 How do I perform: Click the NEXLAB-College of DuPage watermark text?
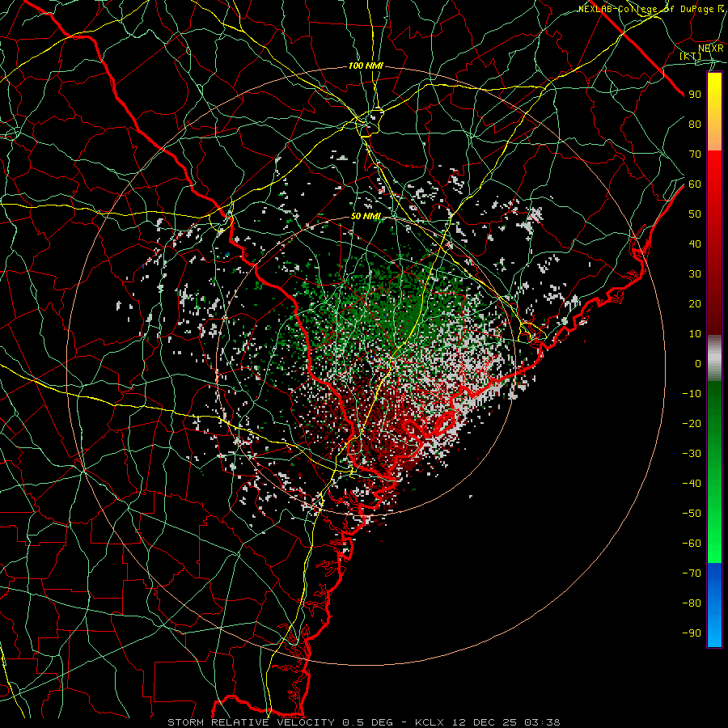coord(652,9)
